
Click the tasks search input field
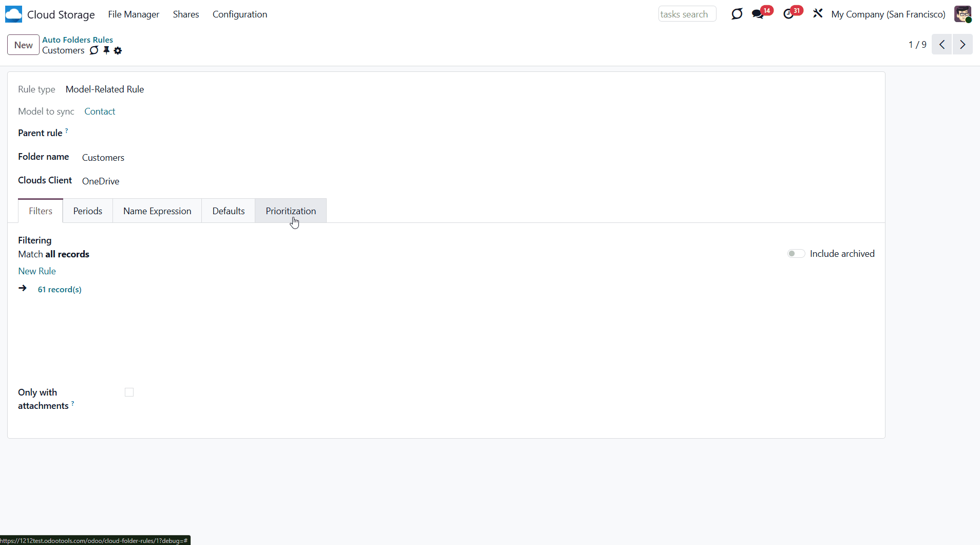687,14
